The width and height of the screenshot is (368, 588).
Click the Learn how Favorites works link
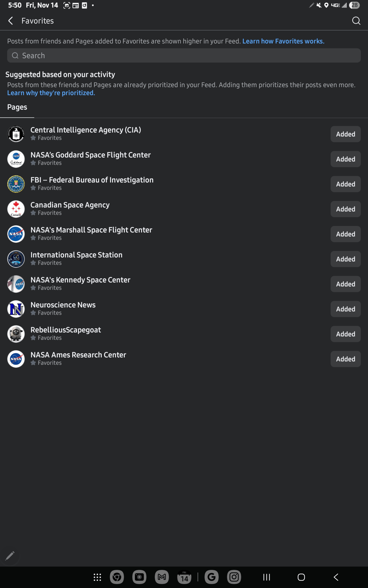pos(283,41)
